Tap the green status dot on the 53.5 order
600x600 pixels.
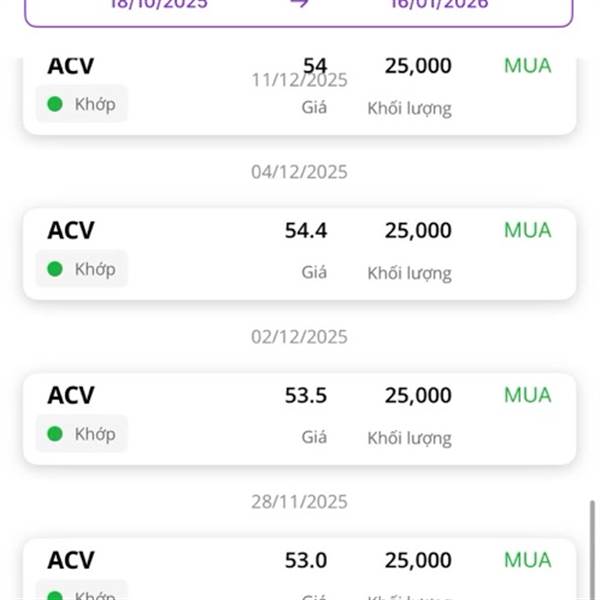click(55, 434)
